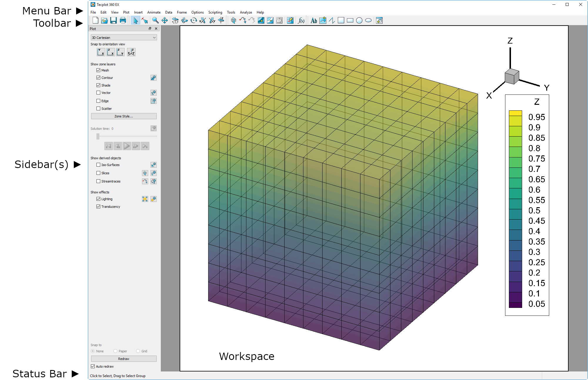Float the Plot sidebar panel
The image size is (588, 380).
pos(150,29)
